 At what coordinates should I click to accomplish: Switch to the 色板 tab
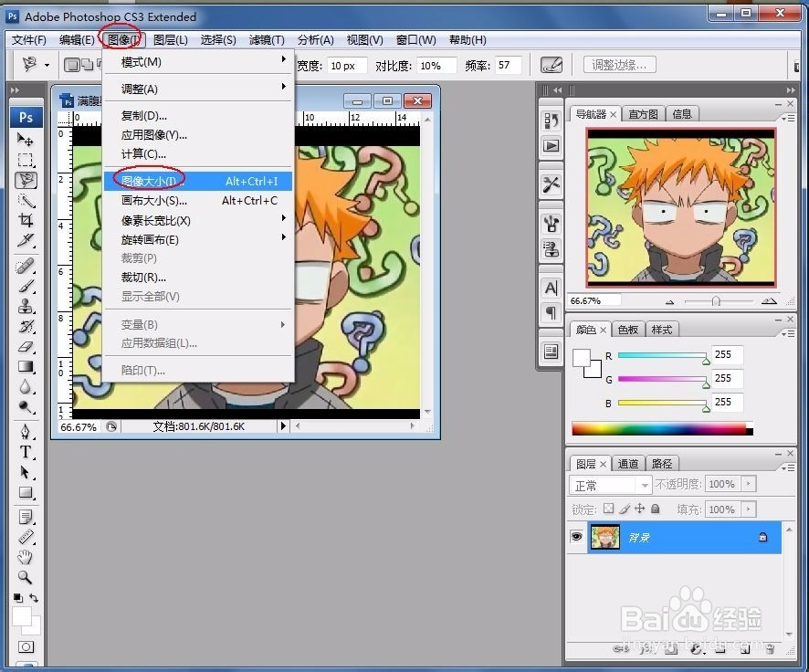[x=628, y=330]
